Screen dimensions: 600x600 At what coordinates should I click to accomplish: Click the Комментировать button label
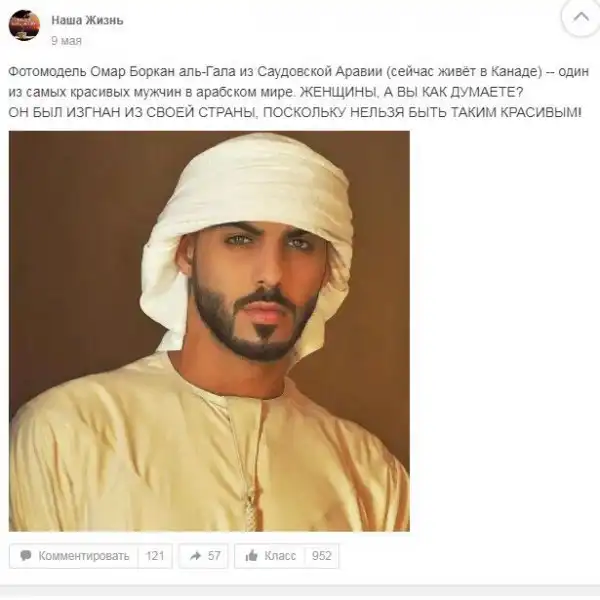point(84,556)
